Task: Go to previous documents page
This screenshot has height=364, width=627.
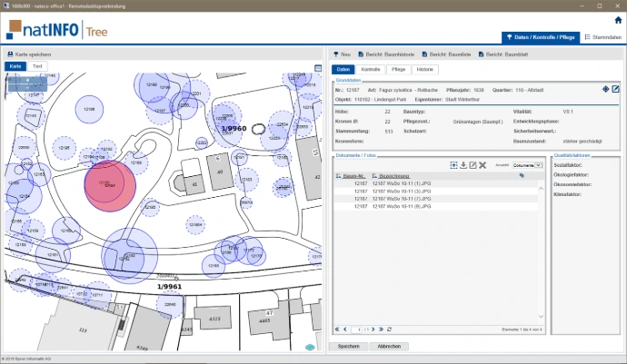Action: (345, 330)
